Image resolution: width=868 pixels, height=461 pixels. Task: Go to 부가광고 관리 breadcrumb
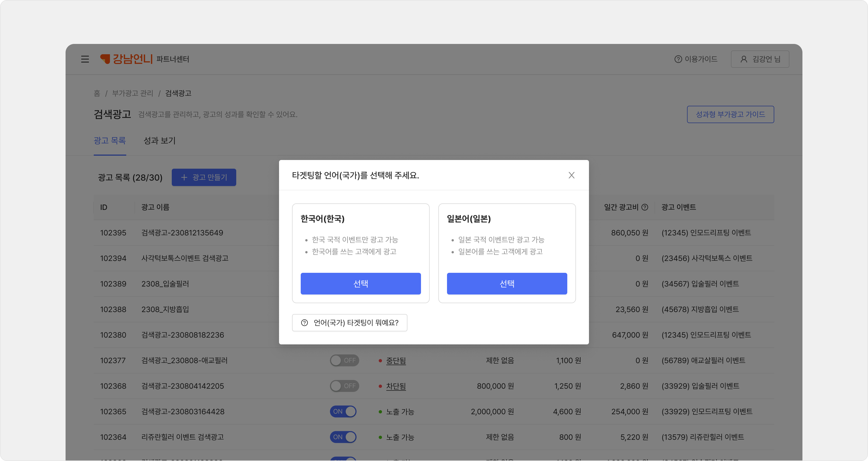pyautogui.click(x=132, y=93)
